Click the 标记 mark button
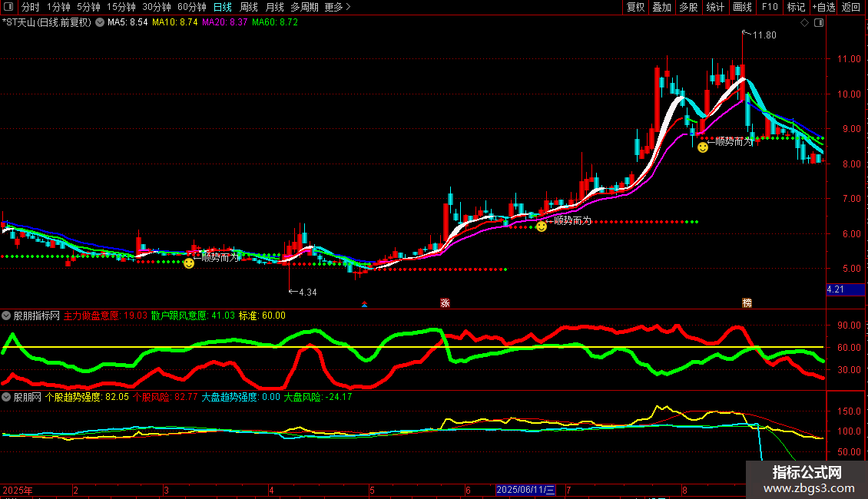The height and width of the screenshot is (499, 868). point(796,7)
